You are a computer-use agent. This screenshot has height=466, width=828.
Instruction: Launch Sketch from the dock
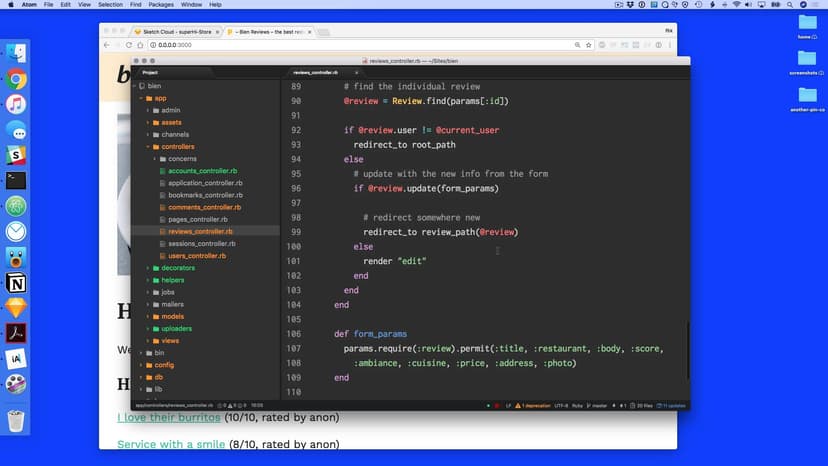click(x=16, y=308)
